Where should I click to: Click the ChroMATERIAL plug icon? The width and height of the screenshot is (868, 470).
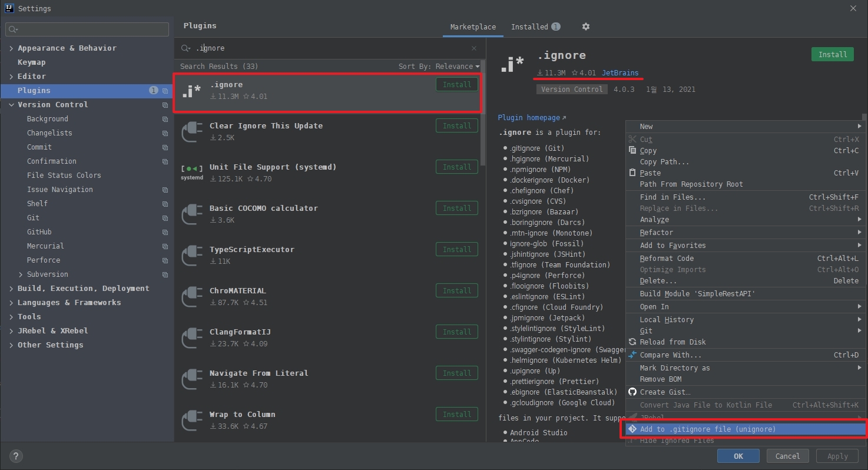tap(191, 296)
